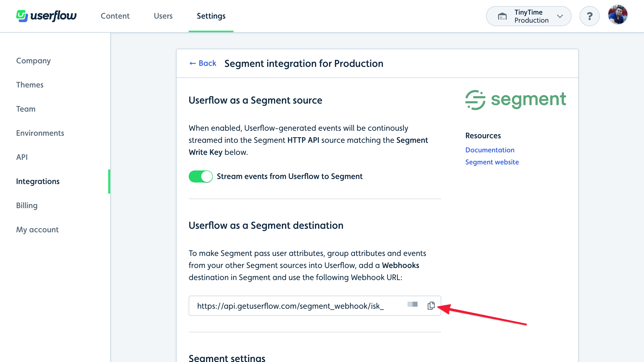Expand the TinyTime Production dropdown chevron
644x362 pixels.
[x=560, y=16]
